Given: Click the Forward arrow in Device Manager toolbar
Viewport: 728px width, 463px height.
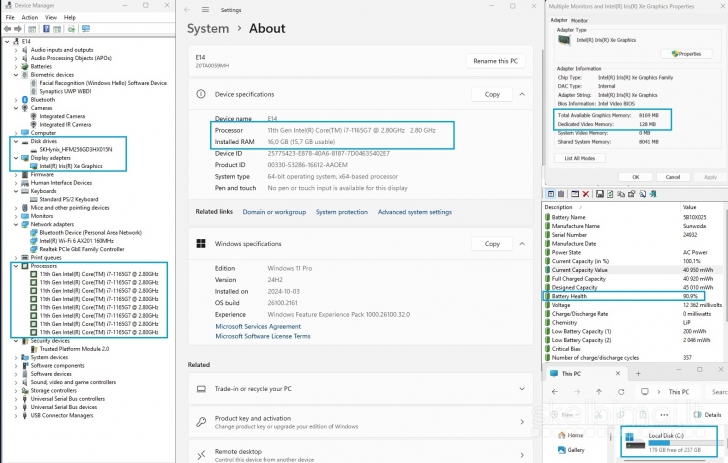Looking at the screenshot, I should pyautogui.click(x=18, y=29).
